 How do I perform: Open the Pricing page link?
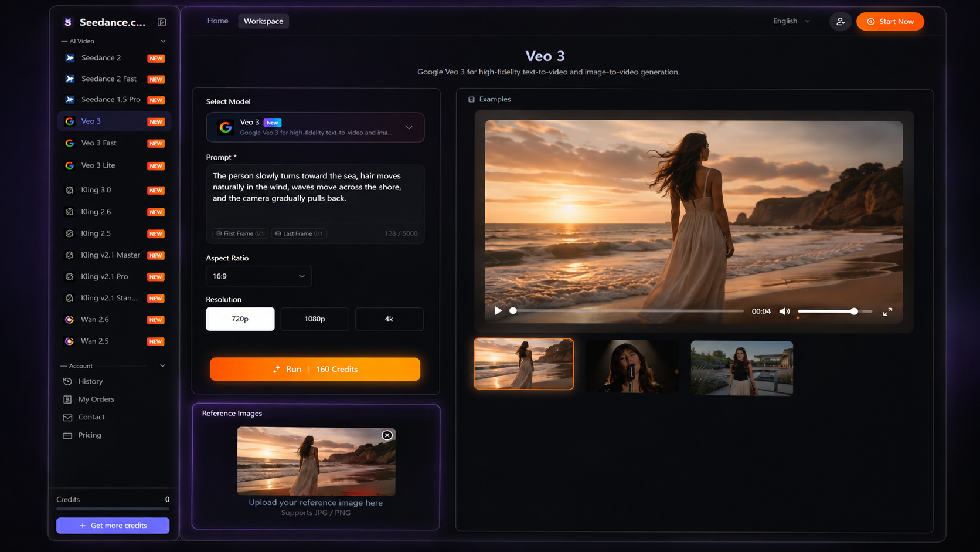tap(90, 435)
